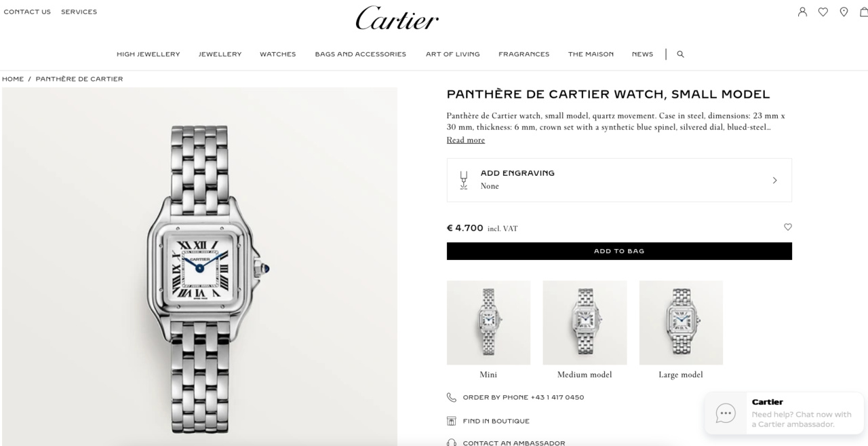Open Bags and Accessories menu
This screenshot has width=868, height=446.
(361, 54)
